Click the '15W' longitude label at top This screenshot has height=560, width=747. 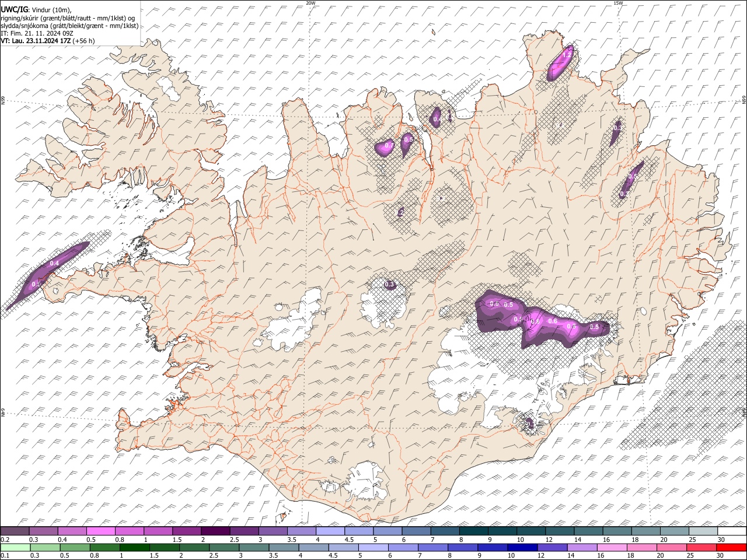(x=618, y=3)
